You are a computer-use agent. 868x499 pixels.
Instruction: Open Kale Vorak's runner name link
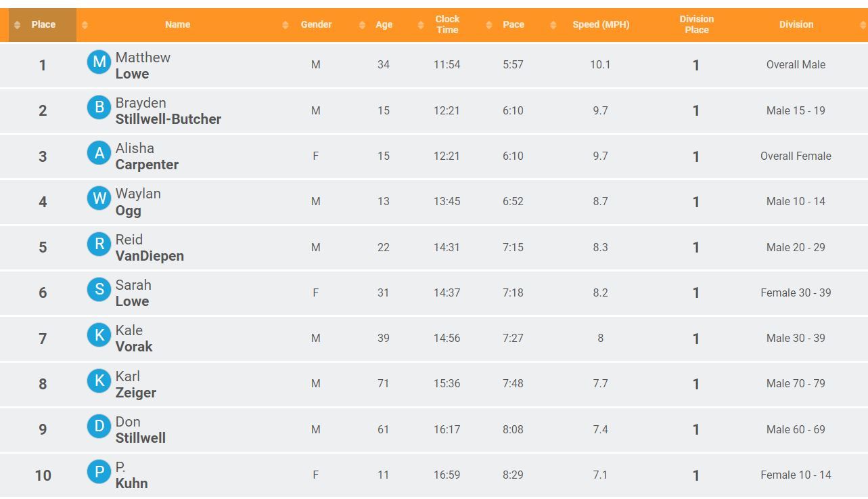tap(134, 339)
